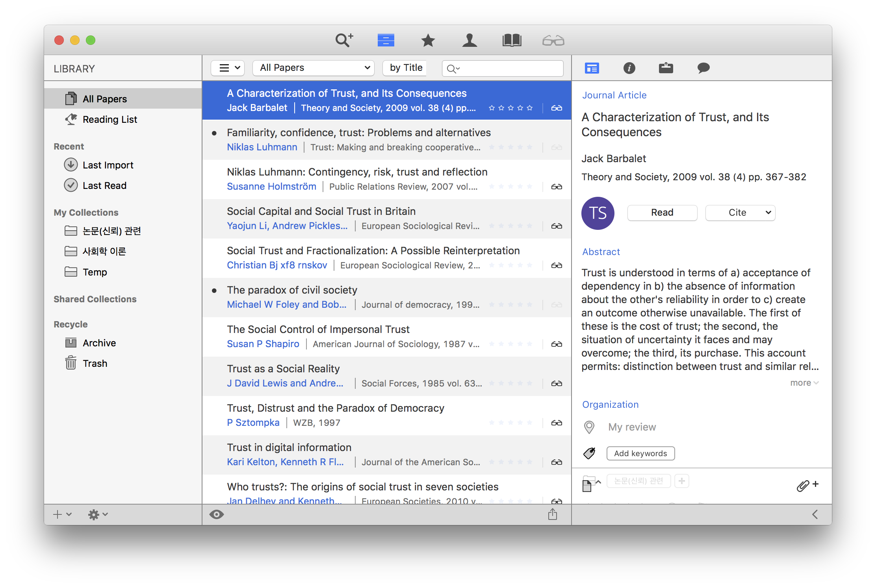This screenshot has width=876, height=588.
Task: Click the TS author avatar circle
Action: [598, 213]
